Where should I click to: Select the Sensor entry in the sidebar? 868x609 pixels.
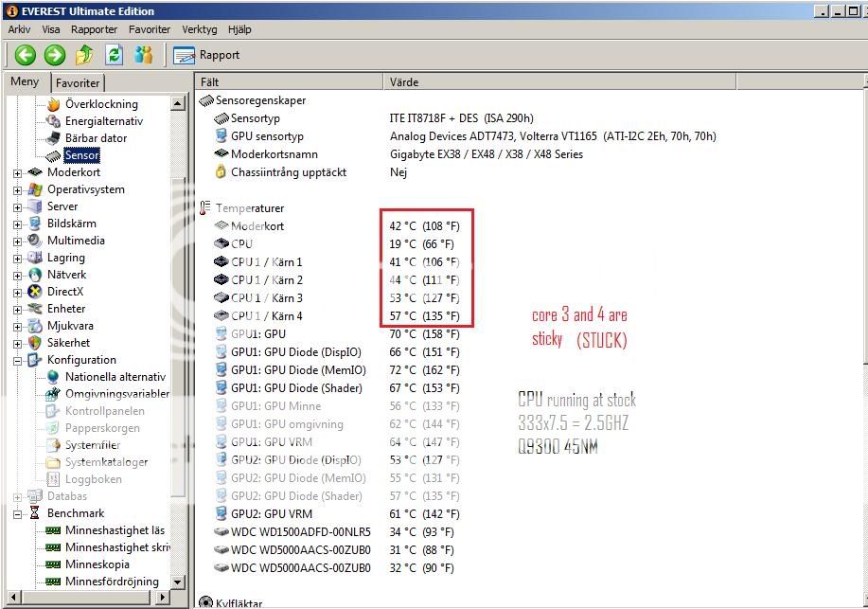point(80,155)
